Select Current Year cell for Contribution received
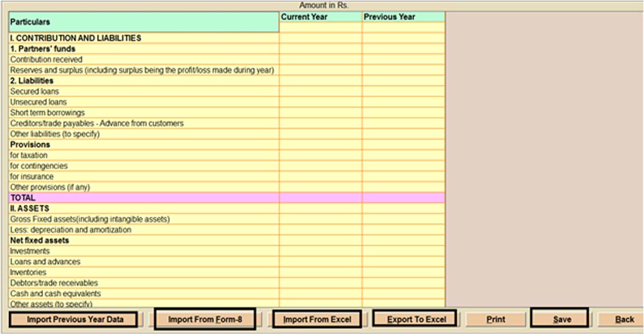644x335 pixels. coord(320,59)
